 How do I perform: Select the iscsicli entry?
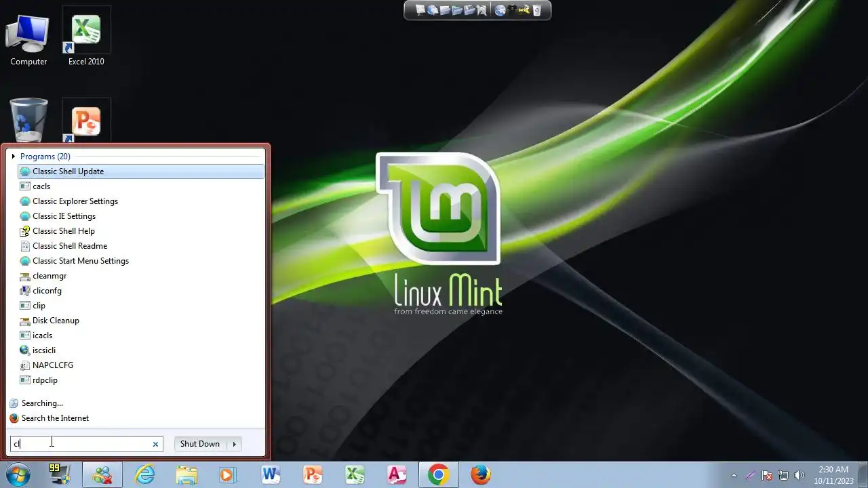tap(140, 350)
